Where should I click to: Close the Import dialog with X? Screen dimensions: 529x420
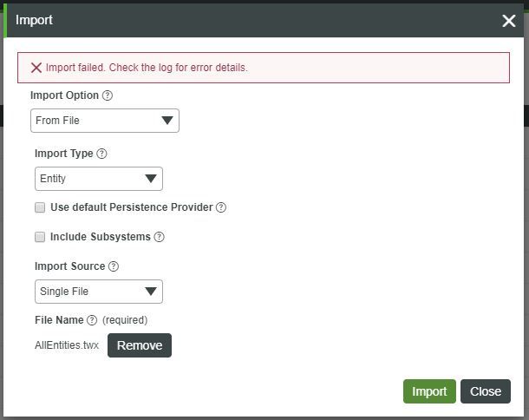pos(508,20)
